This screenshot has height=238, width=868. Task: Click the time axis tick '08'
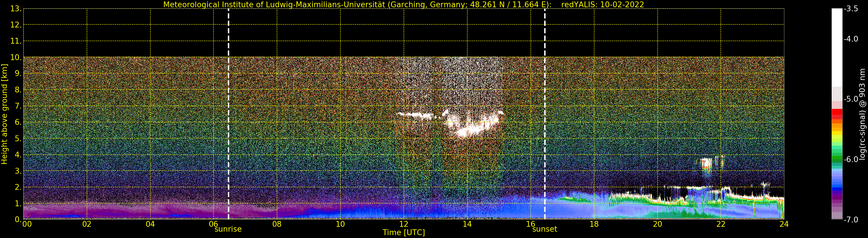coord(277,224)
